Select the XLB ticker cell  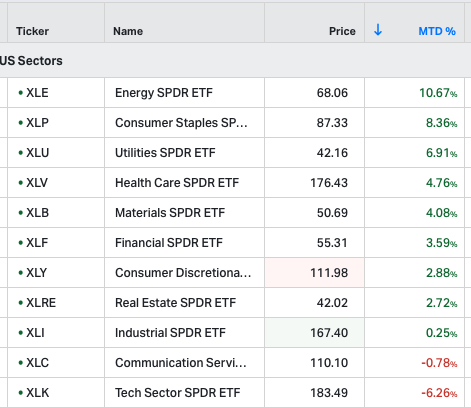(56, 213)
